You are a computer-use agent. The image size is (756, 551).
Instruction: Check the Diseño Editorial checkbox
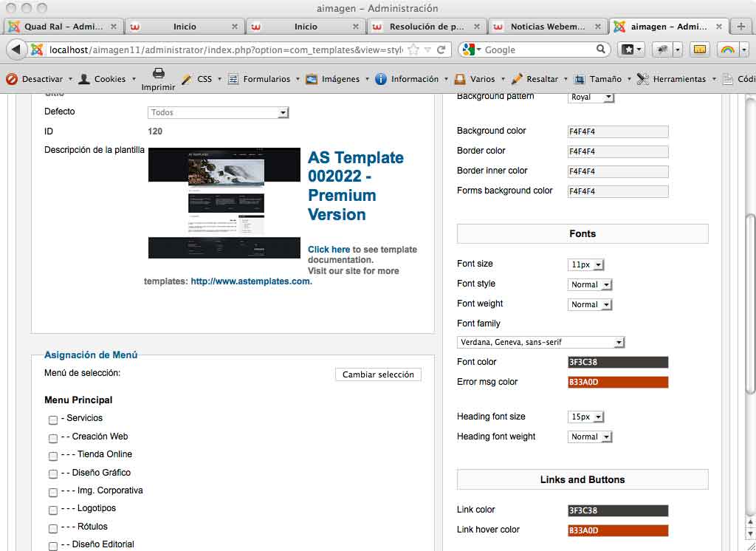pyautogui.click(x=53, y=546)
